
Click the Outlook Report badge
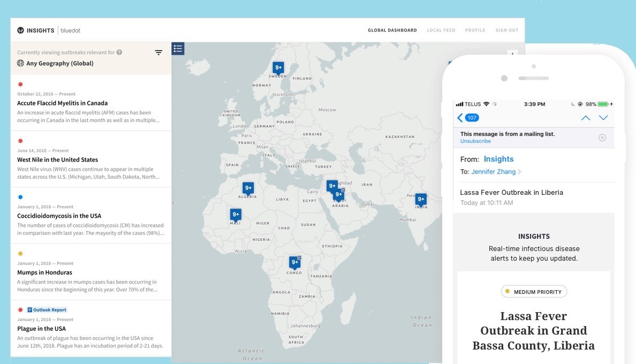pyautogui.click(x=47, y=310)
